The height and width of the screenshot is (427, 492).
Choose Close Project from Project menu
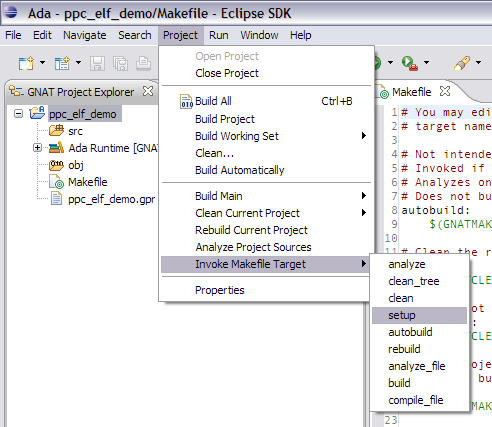[266, 73]
